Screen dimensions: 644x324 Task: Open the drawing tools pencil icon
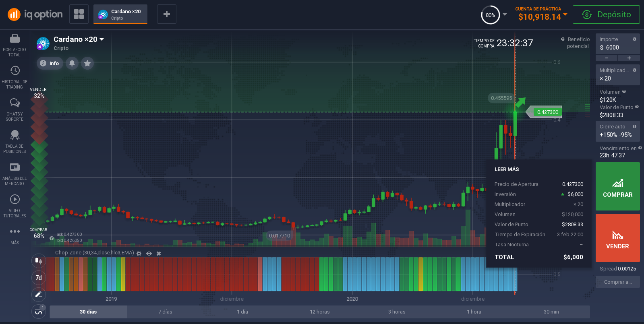pyautogui.click(x=39, y=295)
